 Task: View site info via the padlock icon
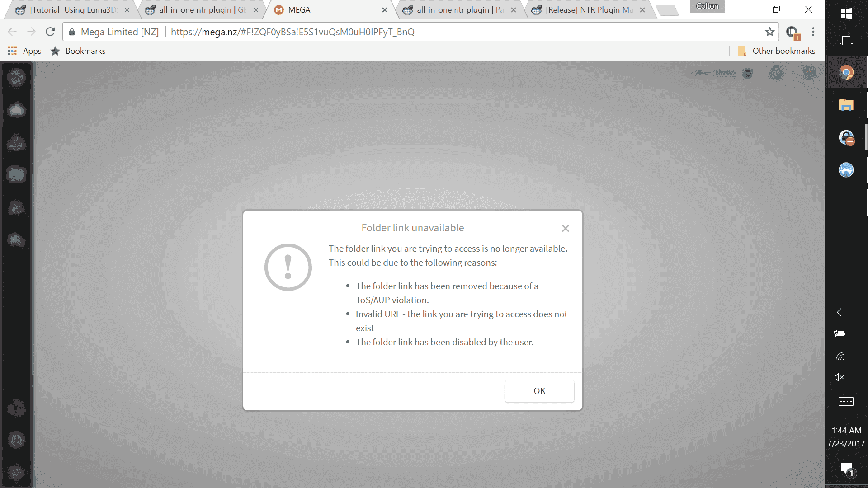[72, 32]
